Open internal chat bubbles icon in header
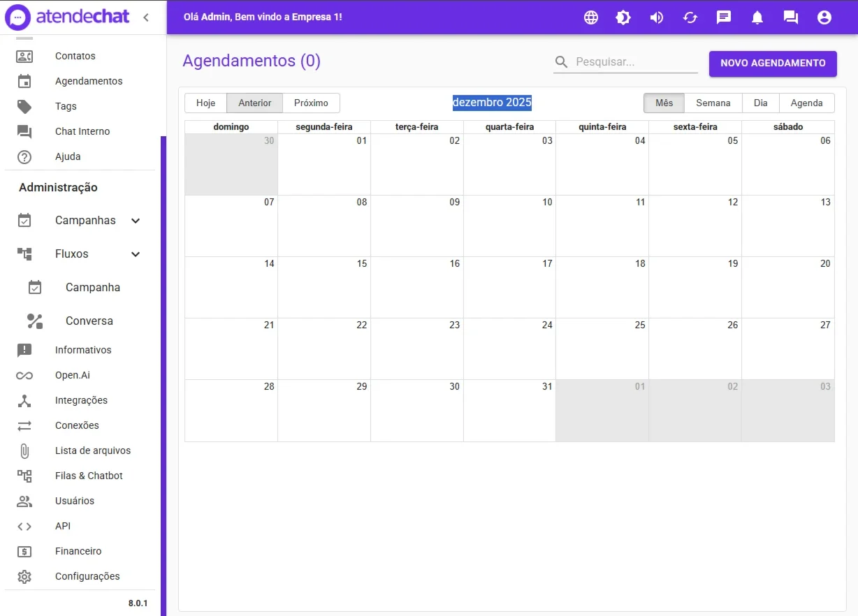 (791, 17)
